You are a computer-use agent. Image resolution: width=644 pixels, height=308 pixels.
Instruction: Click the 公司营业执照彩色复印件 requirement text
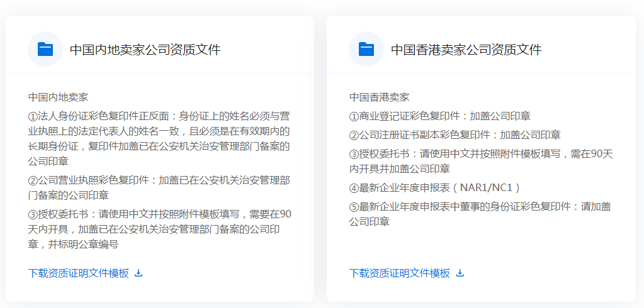tap(159, 187)
